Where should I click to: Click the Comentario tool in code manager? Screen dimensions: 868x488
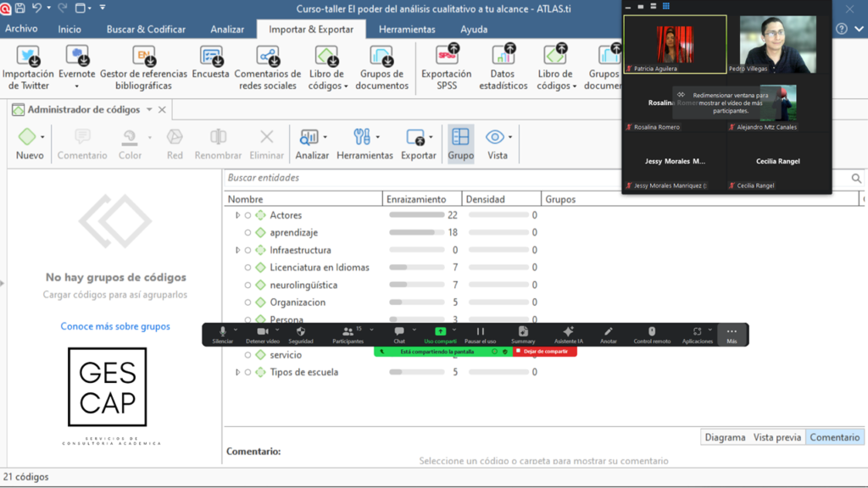pyautogui.click(x=82, y=144)
